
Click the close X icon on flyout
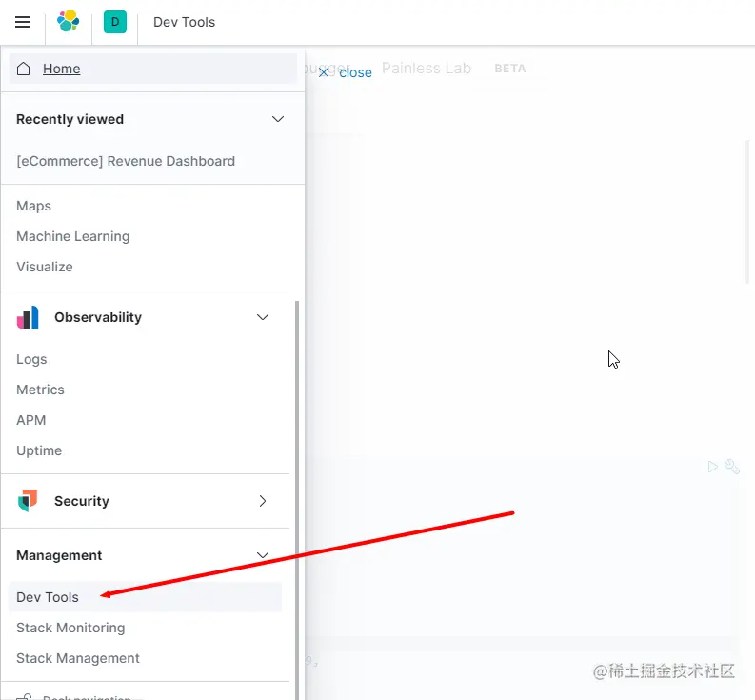[x=324, y=72]
